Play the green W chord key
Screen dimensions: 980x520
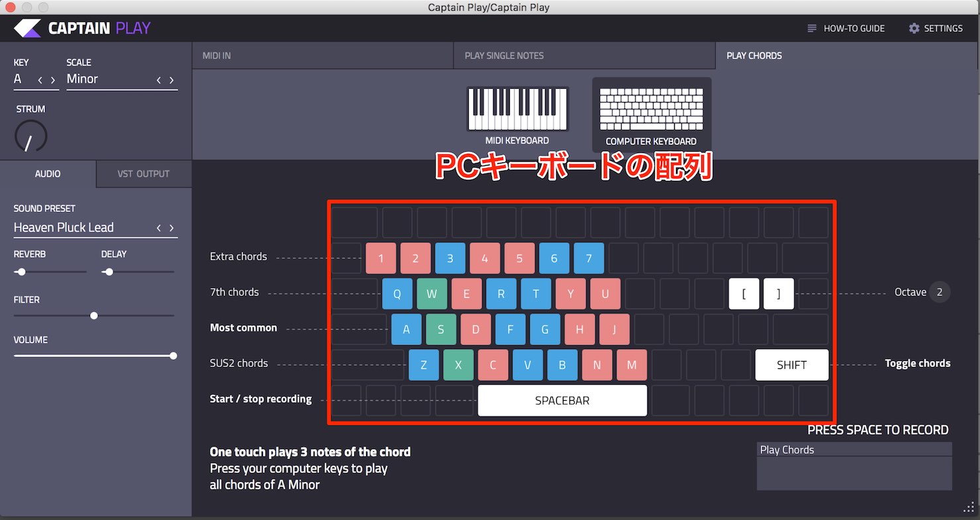click(432, 294)
